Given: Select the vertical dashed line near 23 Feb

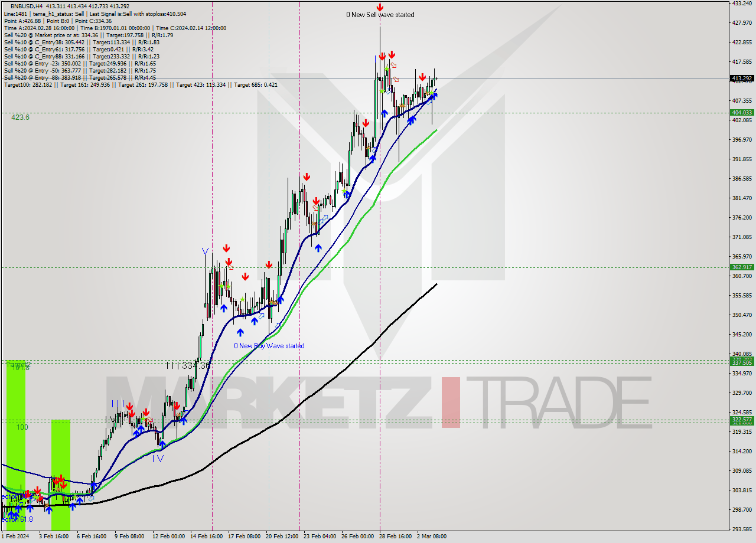Looking at the screenshot, I should pyautogui.click(x=299, y=266).
